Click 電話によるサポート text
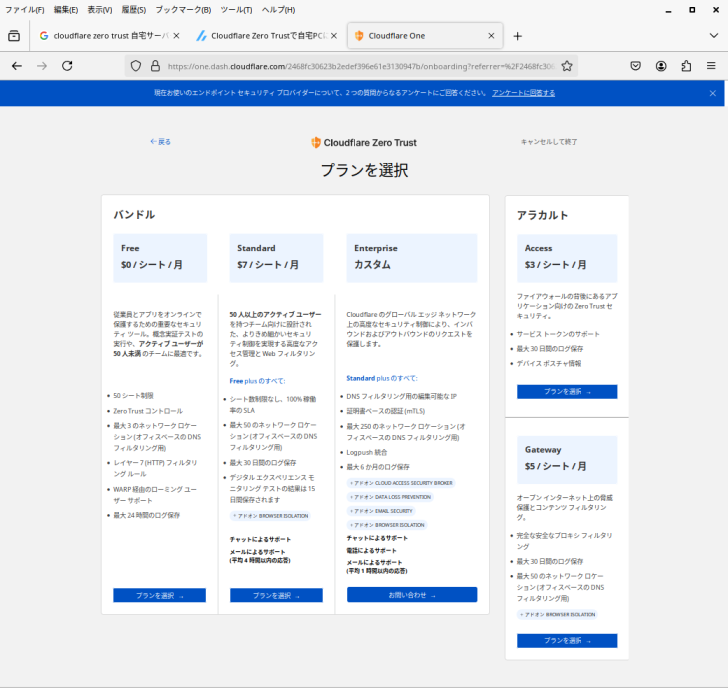Viewport: 728px width, 688px height. 371,550
